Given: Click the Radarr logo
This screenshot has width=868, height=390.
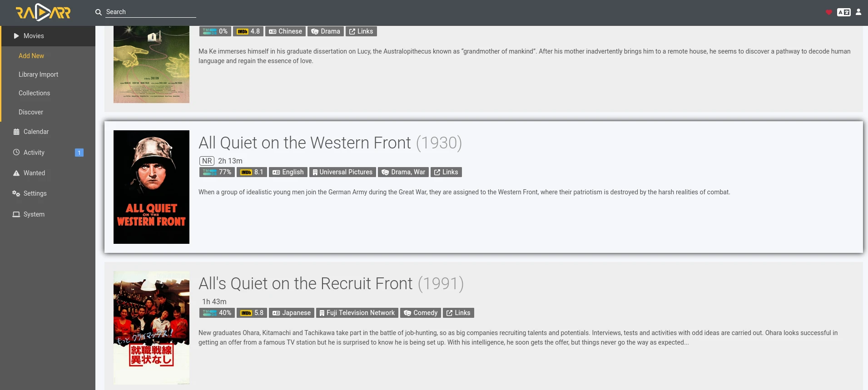Looking at the screenshot, I should 43,12.
